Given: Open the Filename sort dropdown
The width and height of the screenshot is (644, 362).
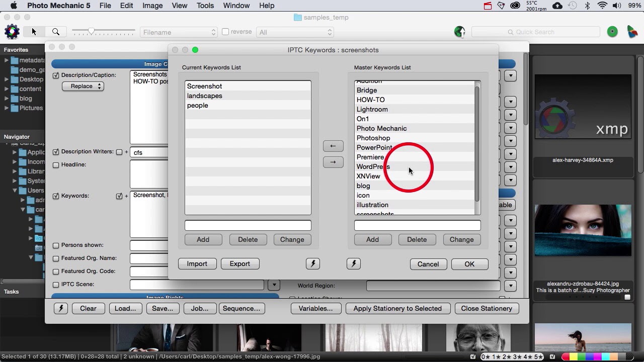Looking at the screenshot, I should tap(179, 32).
